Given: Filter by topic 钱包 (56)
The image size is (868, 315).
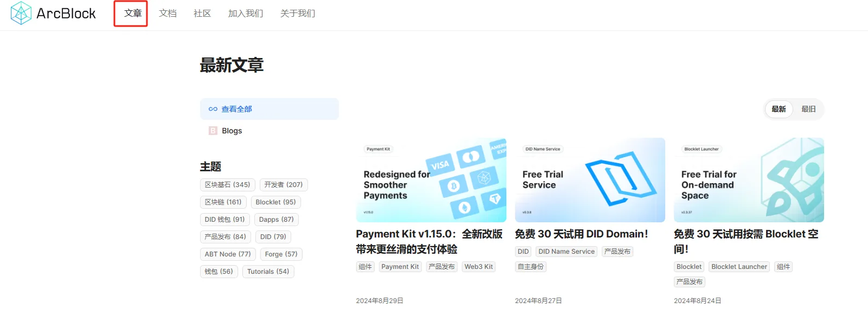Looking at the screenshot, I should click(x=219, y=272).
